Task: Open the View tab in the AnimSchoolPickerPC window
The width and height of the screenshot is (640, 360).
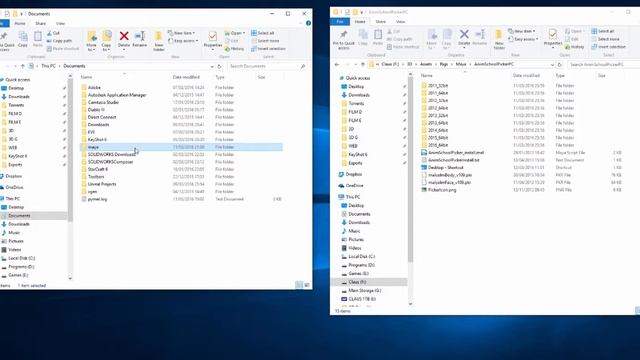Action: (400, 22)
